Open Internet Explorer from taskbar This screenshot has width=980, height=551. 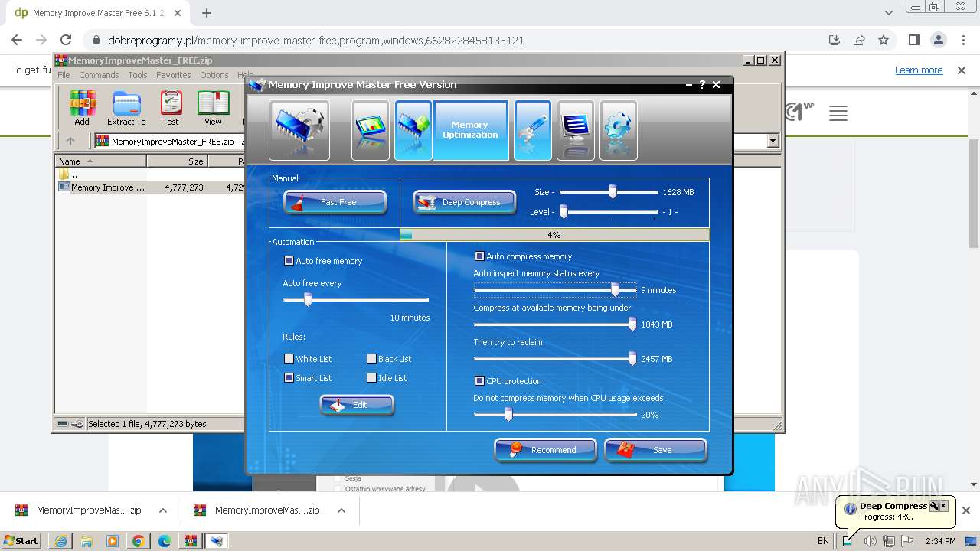click(x=60, y=541)
